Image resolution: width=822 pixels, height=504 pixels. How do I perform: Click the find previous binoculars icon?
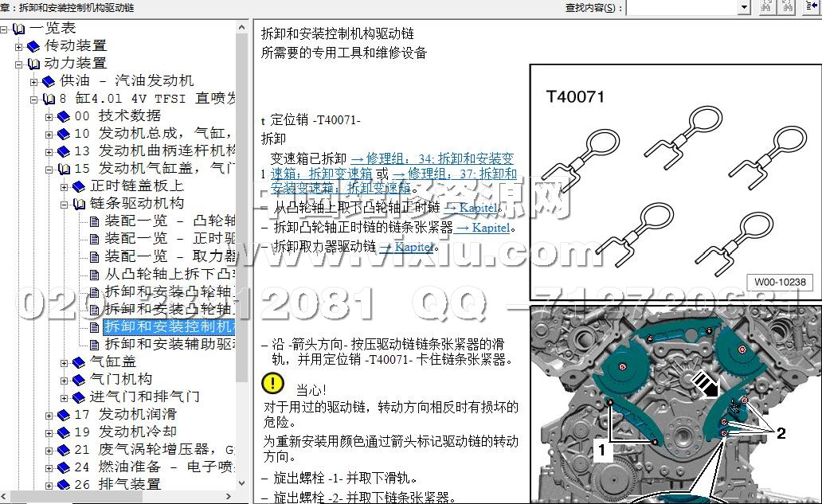click(766, 7)
